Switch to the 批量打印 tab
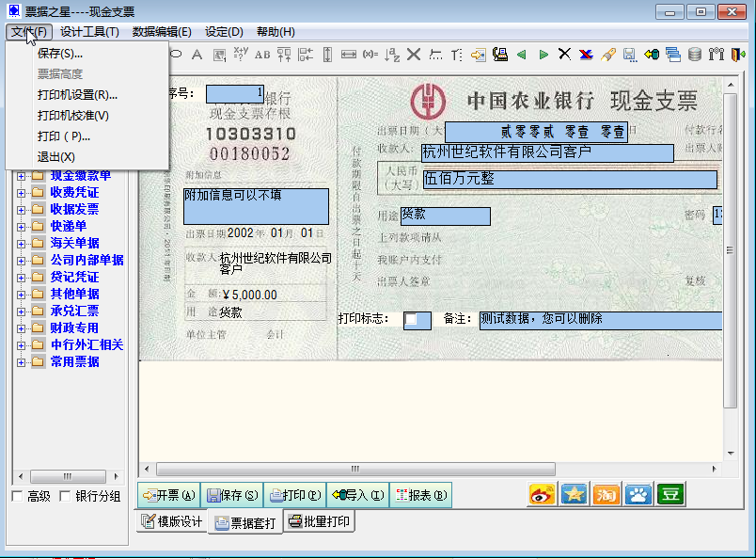Viewport: 756px width, 559px height. tap(319, 521)
